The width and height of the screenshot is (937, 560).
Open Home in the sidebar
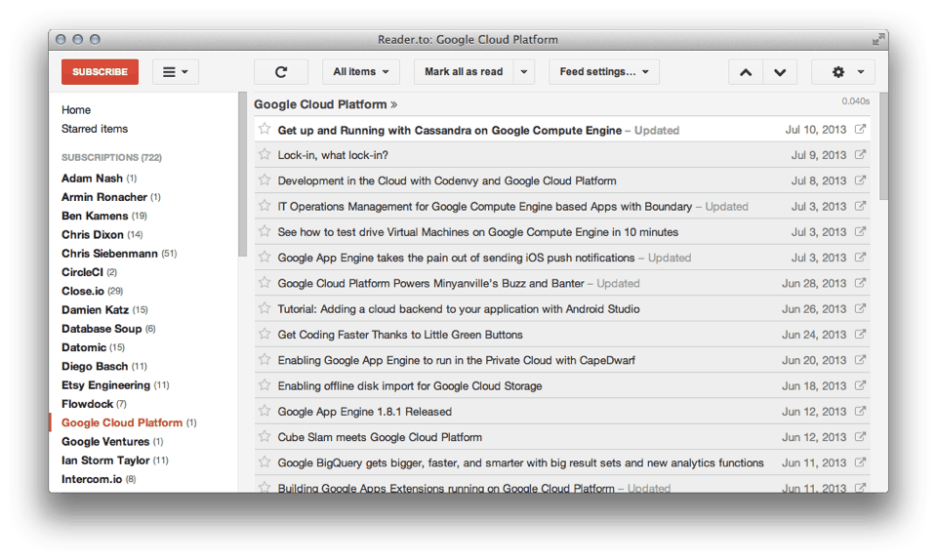click(76, 110)
